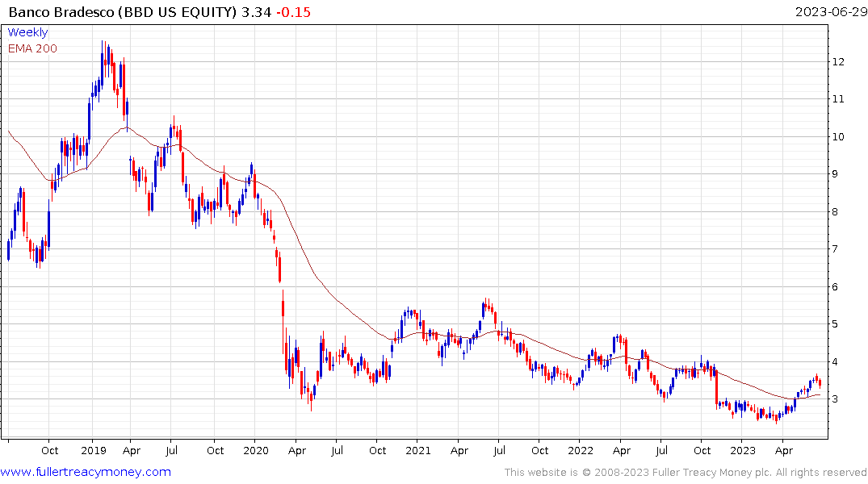Click the x-axis label 2022
The image size is (868, 484).
580,450
